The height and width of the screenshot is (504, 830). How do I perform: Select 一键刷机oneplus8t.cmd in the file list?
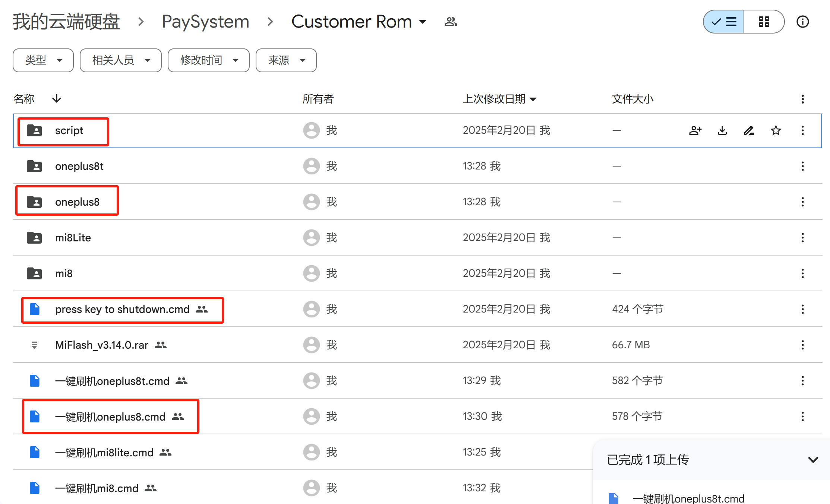click(417, 381)
